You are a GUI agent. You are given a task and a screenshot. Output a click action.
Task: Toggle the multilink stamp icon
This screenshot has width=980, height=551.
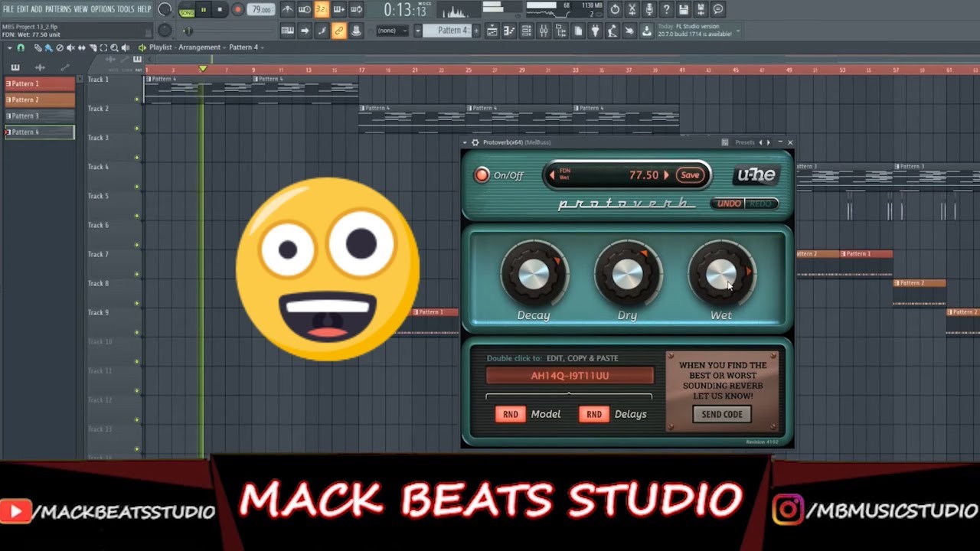pyautogui.click(x=356, y=31)
